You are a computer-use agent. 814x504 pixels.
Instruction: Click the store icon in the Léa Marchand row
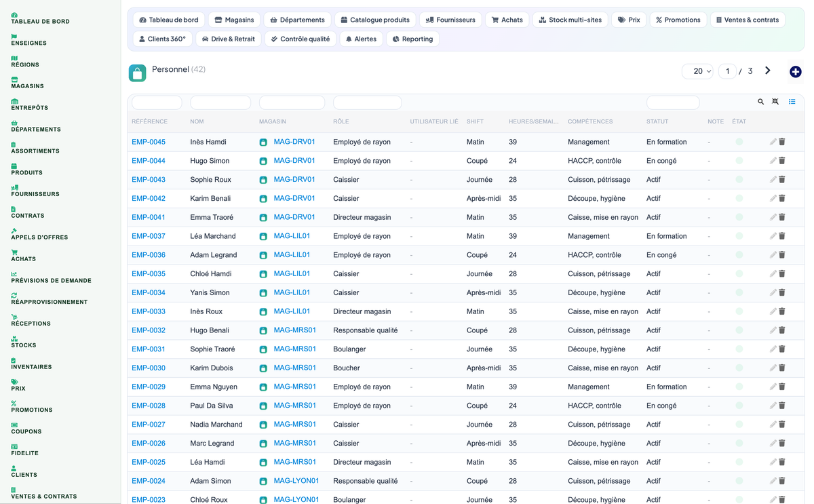click(x=263, y=237)
